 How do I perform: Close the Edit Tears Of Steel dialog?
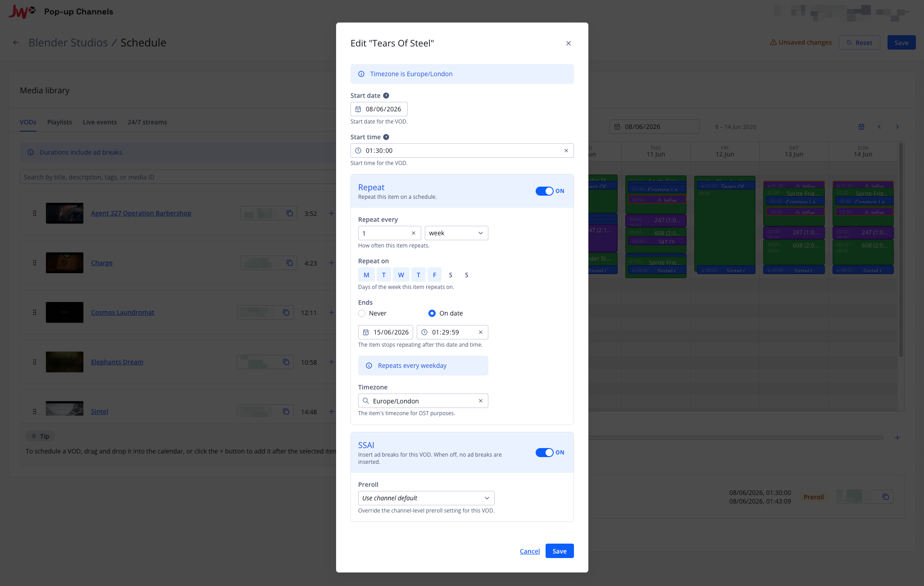pyautogui.click(x=568, y=43)
